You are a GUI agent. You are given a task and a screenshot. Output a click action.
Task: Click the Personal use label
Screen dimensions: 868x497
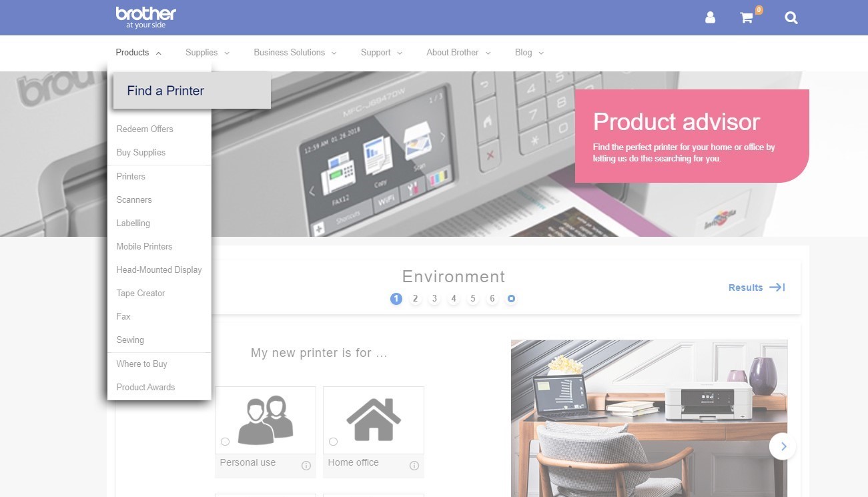248,462
